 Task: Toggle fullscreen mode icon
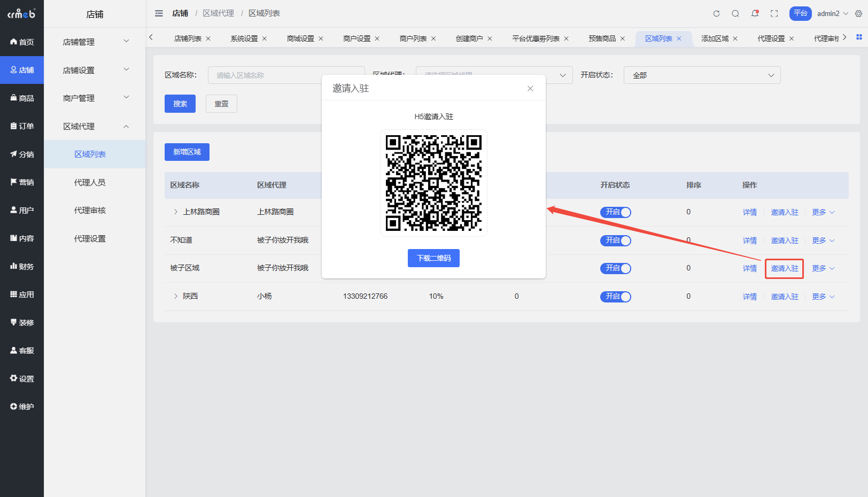[774, 14]
